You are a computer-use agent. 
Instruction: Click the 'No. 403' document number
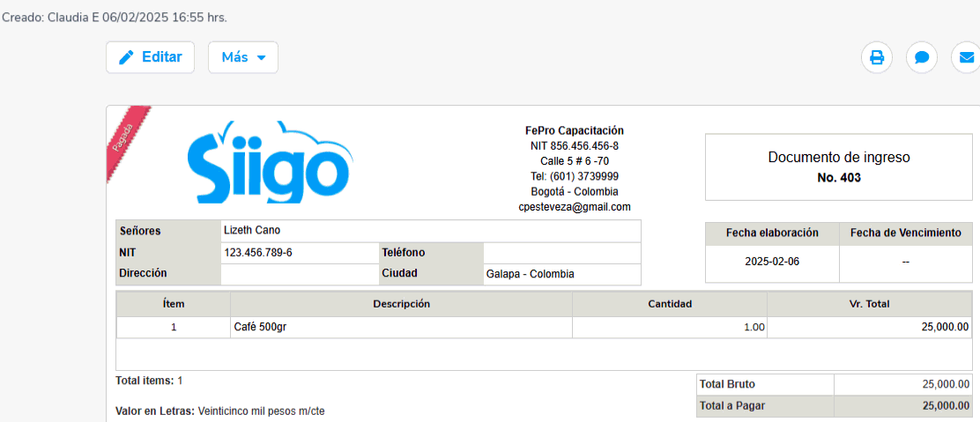839,178
